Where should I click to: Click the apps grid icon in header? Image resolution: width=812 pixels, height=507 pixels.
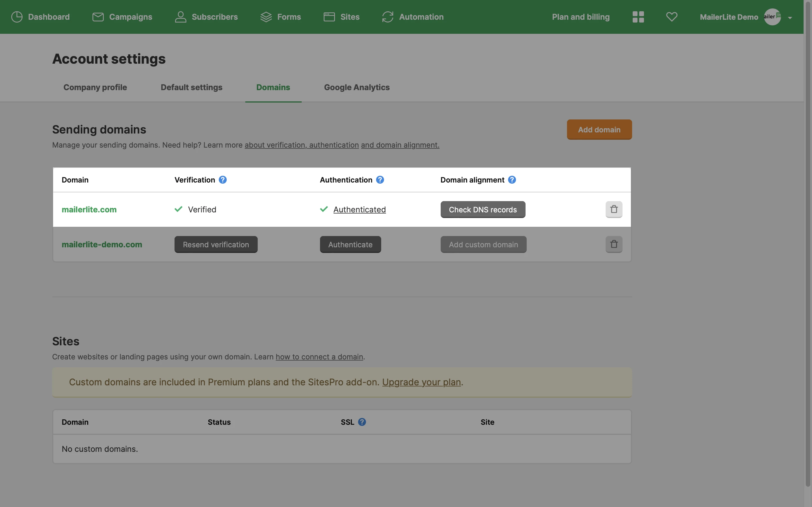click(x=638, y=17)
